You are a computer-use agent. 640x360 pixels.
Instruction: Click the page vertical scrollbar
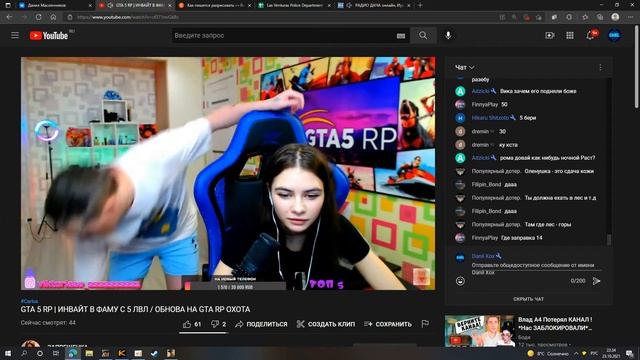[x=637, y=67]
